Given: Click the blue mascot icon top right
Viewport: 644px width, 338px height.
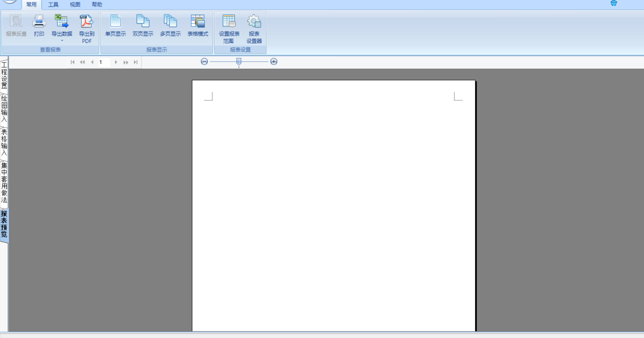Looking at the screenshot, I should (x=614, y=3).
